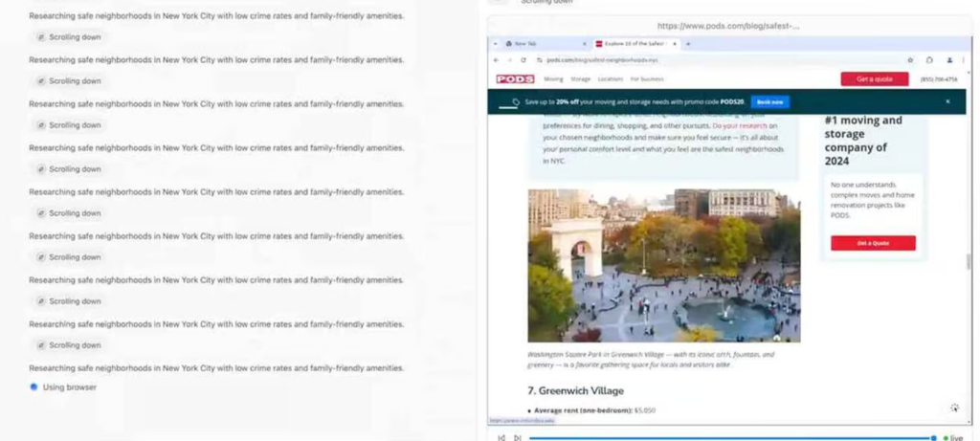Open the Storage menu on PODS

click(581, 79)
